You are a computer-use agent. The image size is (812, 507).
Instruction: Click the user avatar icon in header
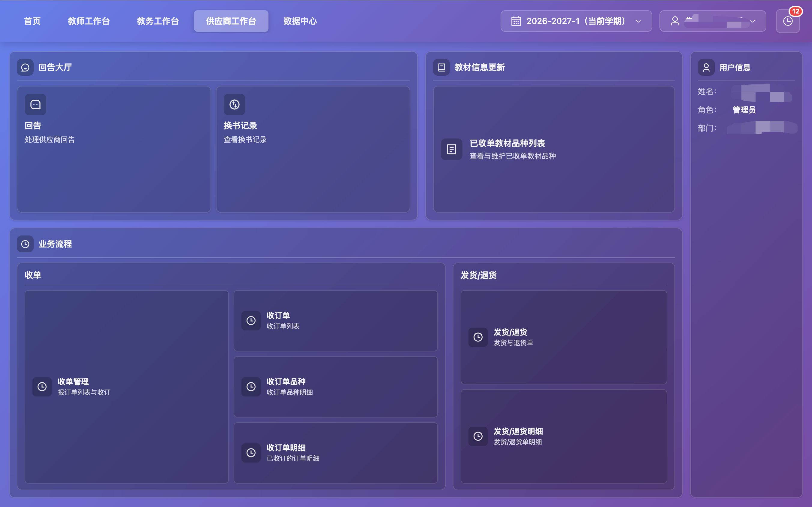tap(675, 21)
